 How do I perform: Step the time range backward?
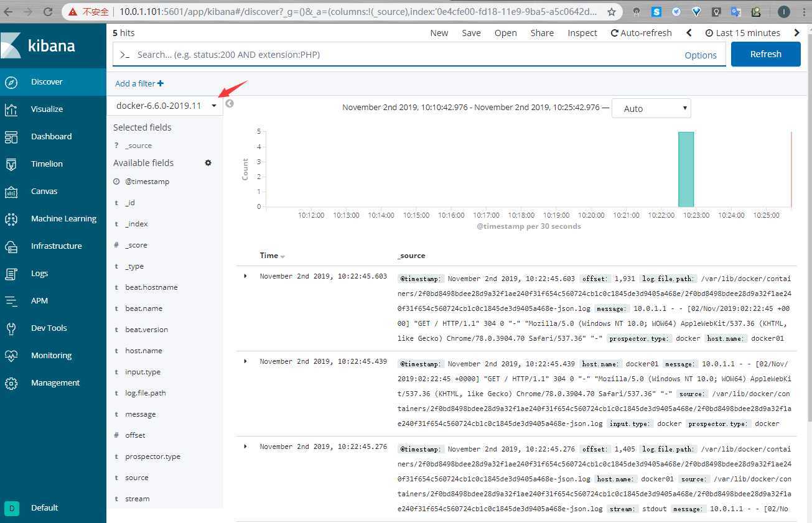point(689,32)
